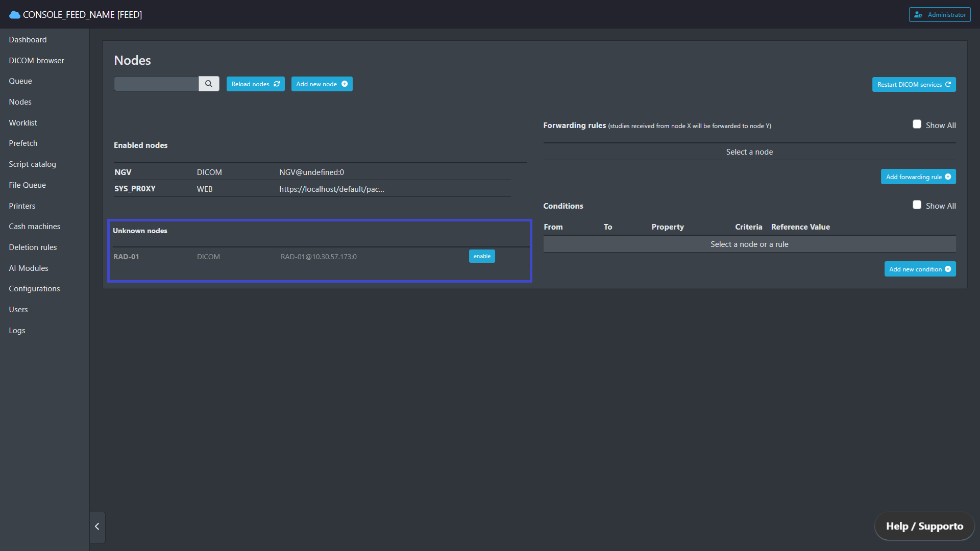Click Add new condition plus button

click(x=920, y=269)
